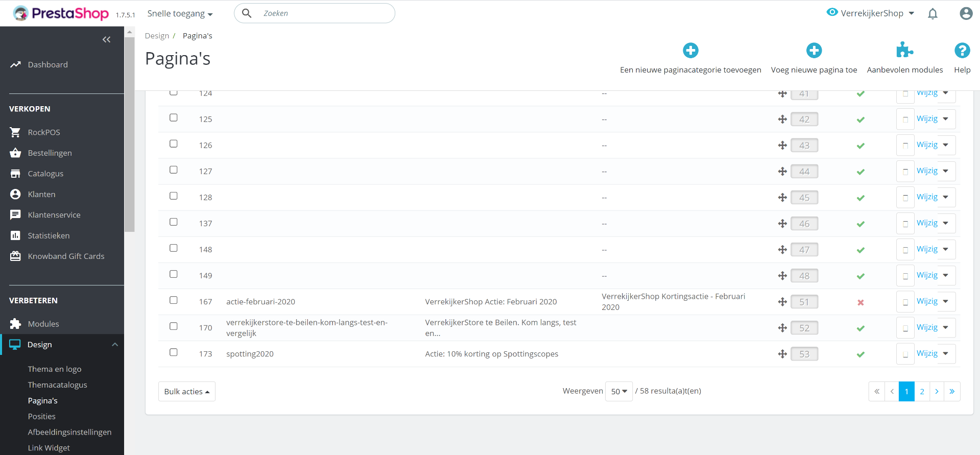Viewport: 980px width, 455px height.
Task: Expand the Wijzig dropdown arrow for row 128
Action: click(946, 197)
